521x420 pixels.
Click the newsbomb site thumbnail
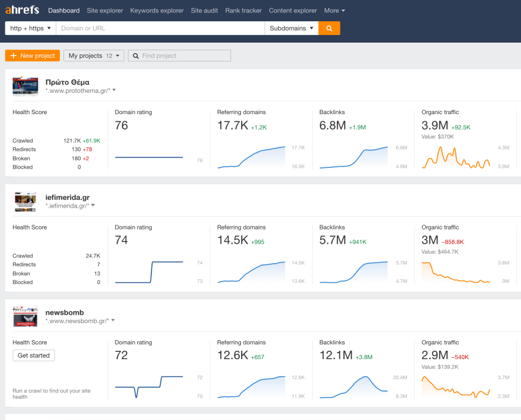pos(25,316)
